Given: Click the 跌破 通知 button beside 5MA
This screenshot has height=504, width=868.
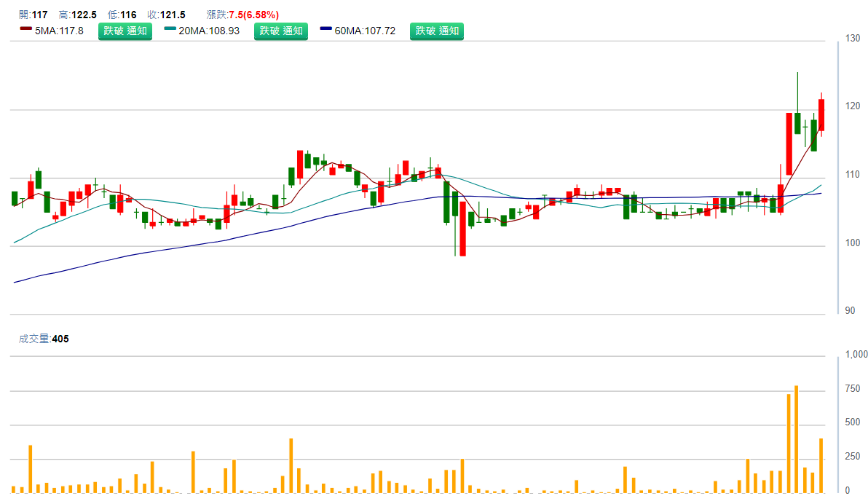Looking at the screenshot, I should 125,31.
